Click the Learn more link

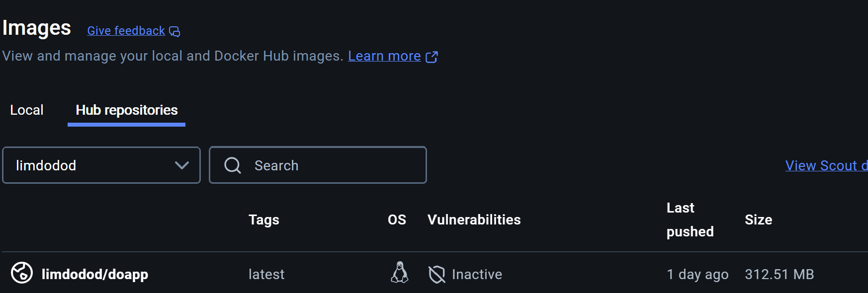pyautogui.click(x=384, y=56)
